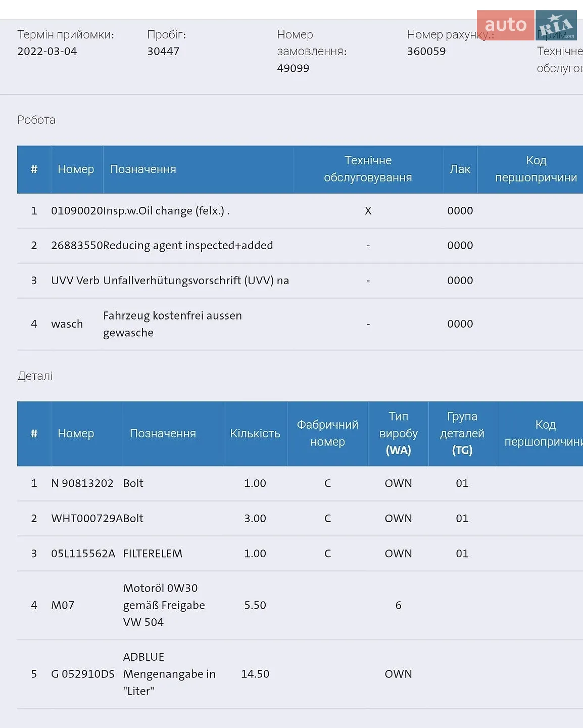Click the "Пробіг:" label
This screenshot has width=583, height=728.
pos(167,34)
